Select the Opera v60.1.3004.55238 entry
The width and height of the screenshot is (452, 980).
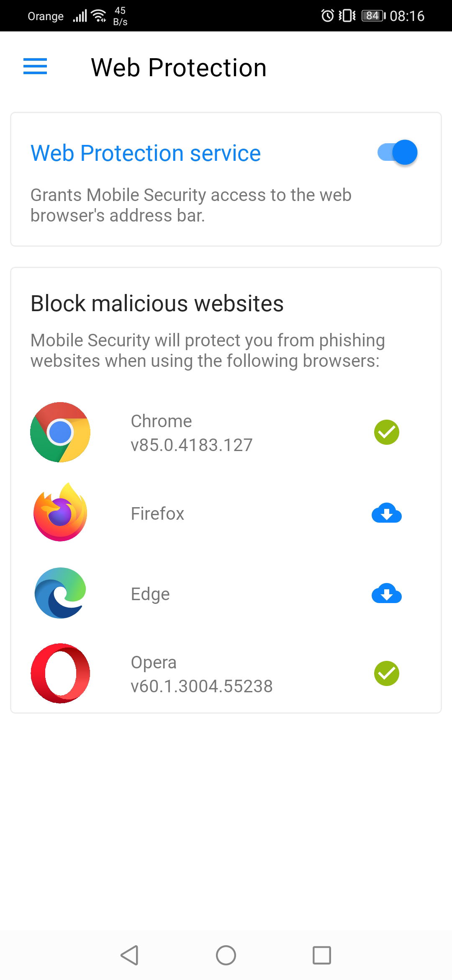click(201, 674)
